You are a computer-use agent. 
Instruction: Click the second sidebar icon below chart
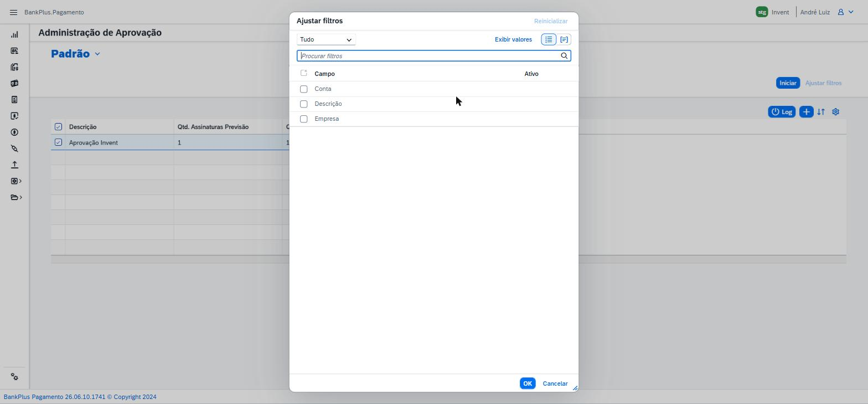click(x=14, y=51)
